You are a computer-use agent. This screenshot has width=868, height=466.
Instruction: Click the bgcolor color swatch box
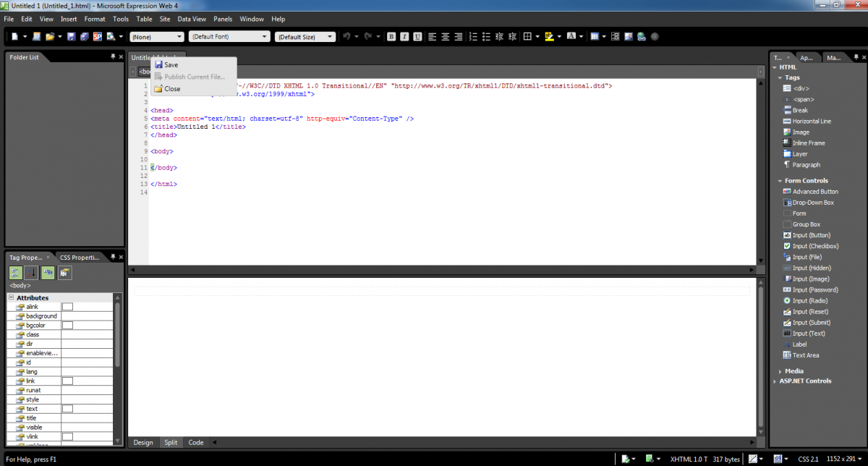point(67,326)
